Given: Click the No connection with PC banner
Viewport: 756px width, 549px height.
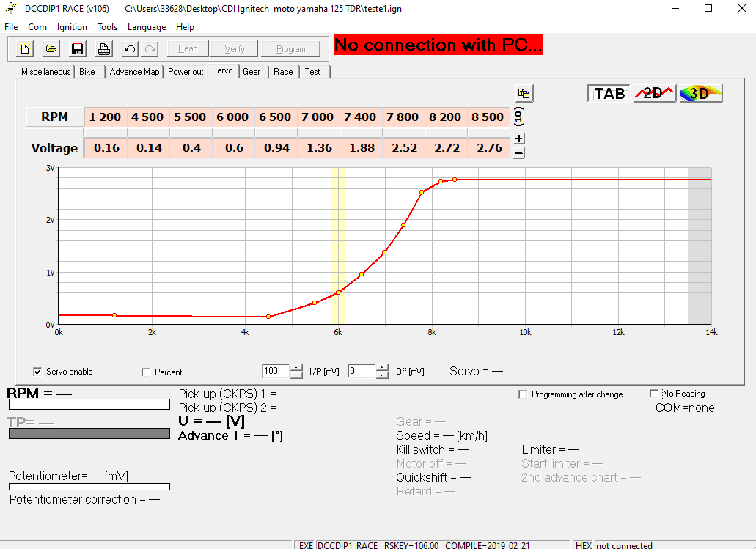Looking at the screenshot, I should (x=438, y=45).
